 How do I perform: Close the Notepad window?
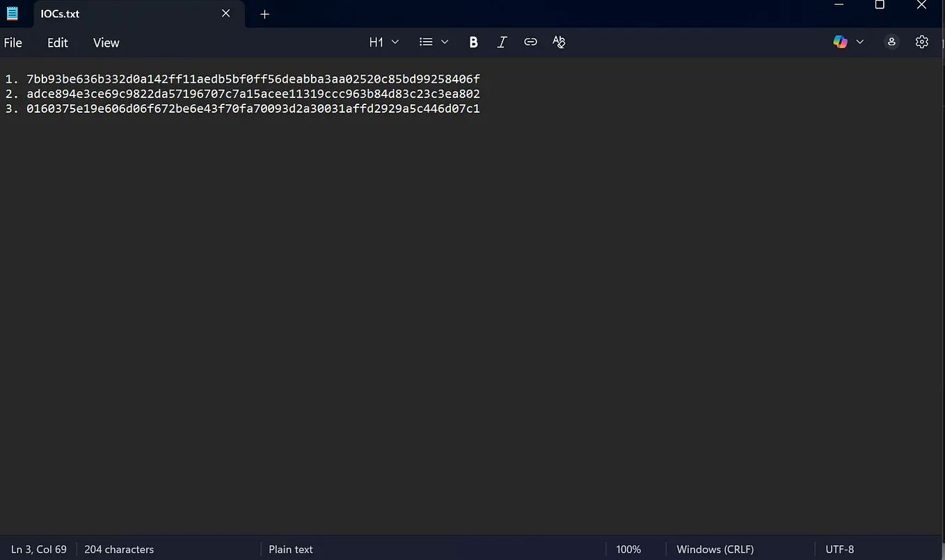click(x=921, y=6)
